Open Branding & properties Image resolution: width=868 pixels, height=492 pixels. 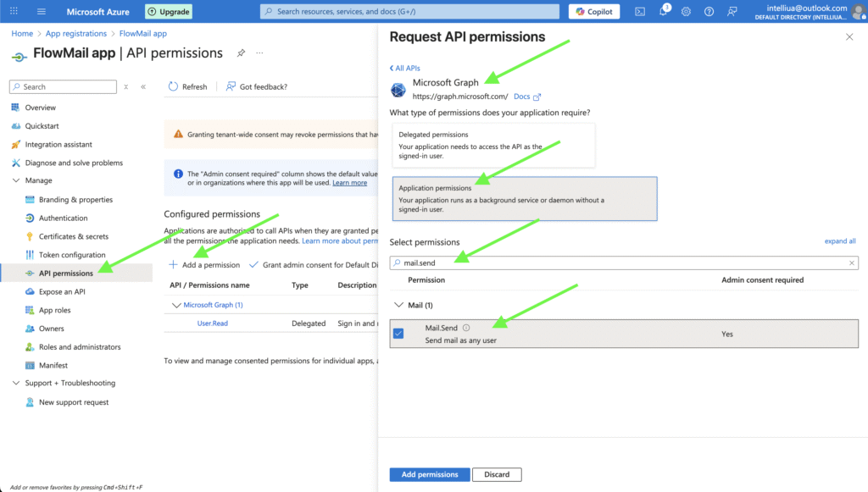pyautogui.click(x=76, y=200)
